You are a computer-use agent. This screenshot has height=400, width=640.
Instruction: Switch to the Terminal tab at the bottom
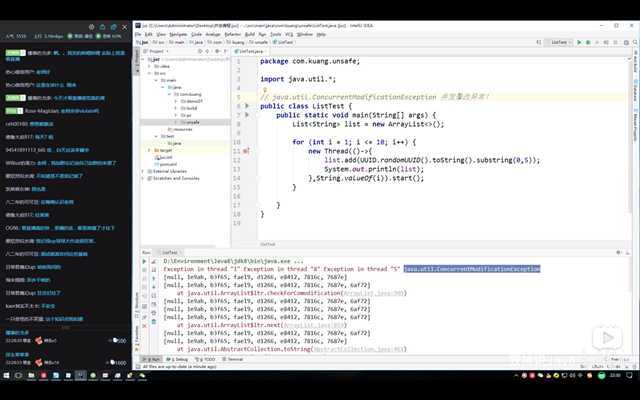235,358
